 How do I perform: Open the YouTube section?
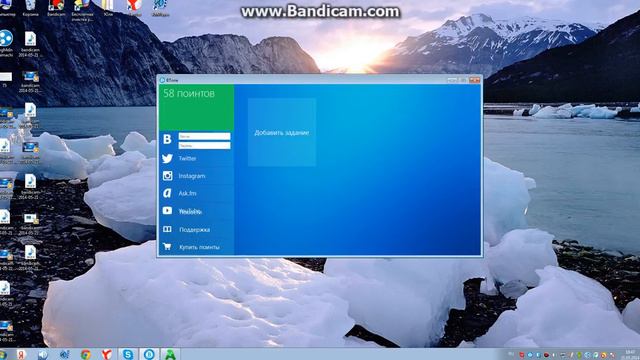point(196,211)
